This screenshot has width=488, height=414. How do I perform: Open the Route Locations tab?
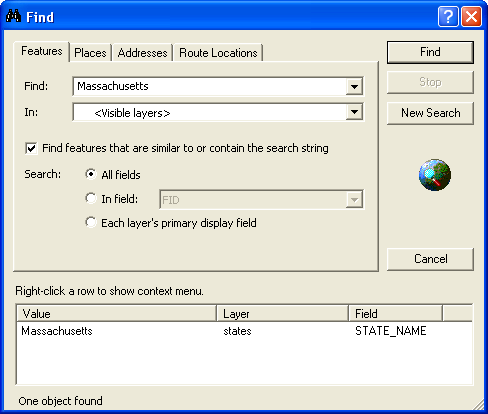218,53
